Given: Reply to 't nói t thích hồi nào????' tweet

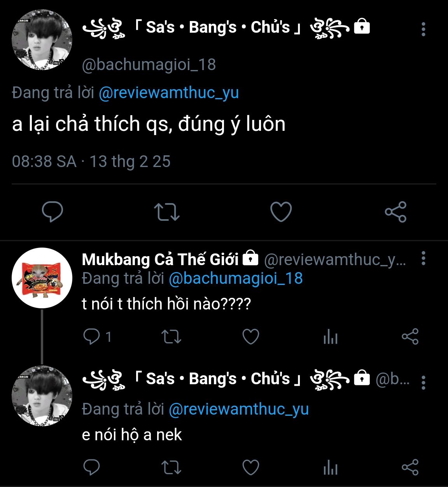Looking at the screenshot, I should tap(92, 337).
